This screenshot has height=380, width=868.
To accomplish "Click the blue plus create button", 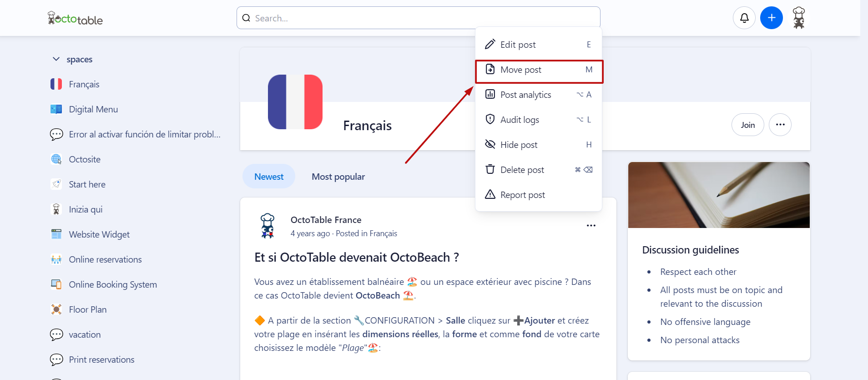I will pyautogui.click(x=772, y=18).
